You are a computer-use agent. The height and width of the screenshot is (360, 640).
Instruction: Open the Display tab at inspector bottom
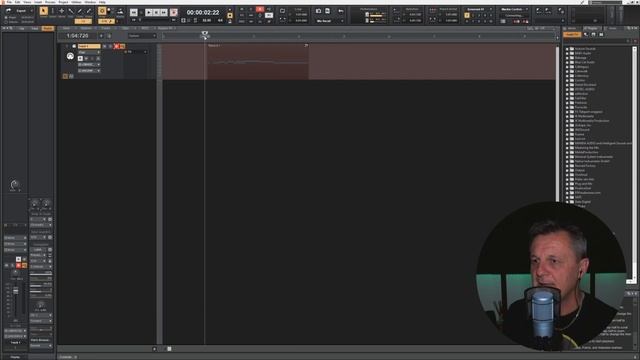tap(15, 357)
